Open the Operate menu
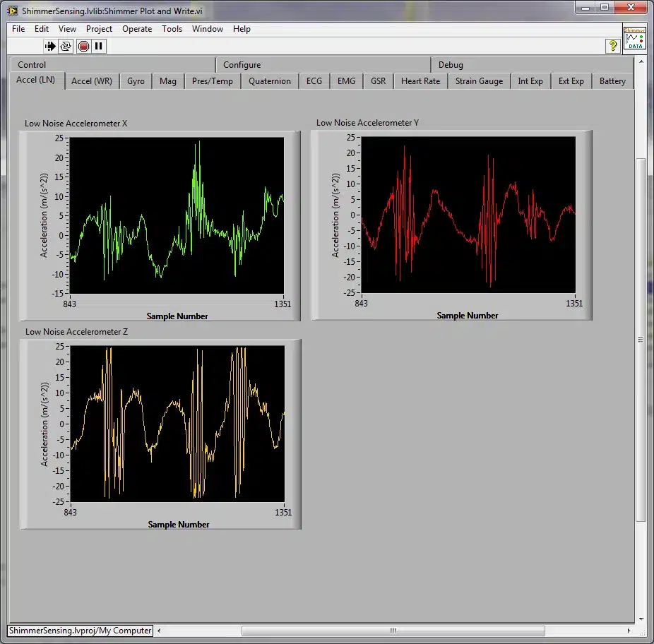This screenshot has width=654, height=644. [137, 29]
